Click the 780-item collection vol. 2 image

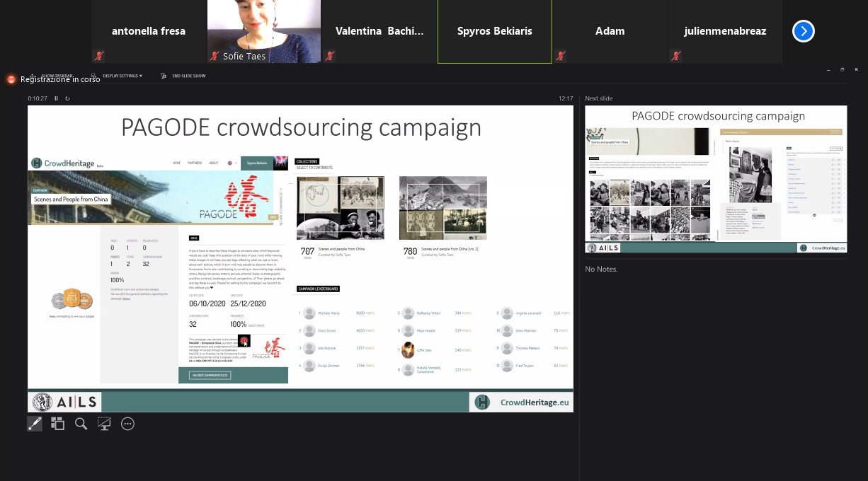tap(443, 208)
